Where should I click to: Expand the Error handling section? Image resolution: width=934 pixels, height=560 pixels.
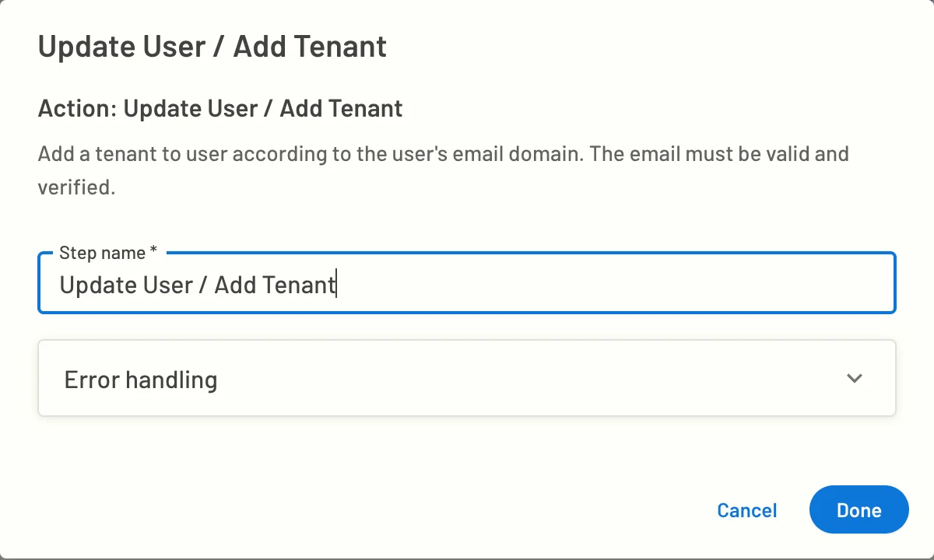click(467, 378)
